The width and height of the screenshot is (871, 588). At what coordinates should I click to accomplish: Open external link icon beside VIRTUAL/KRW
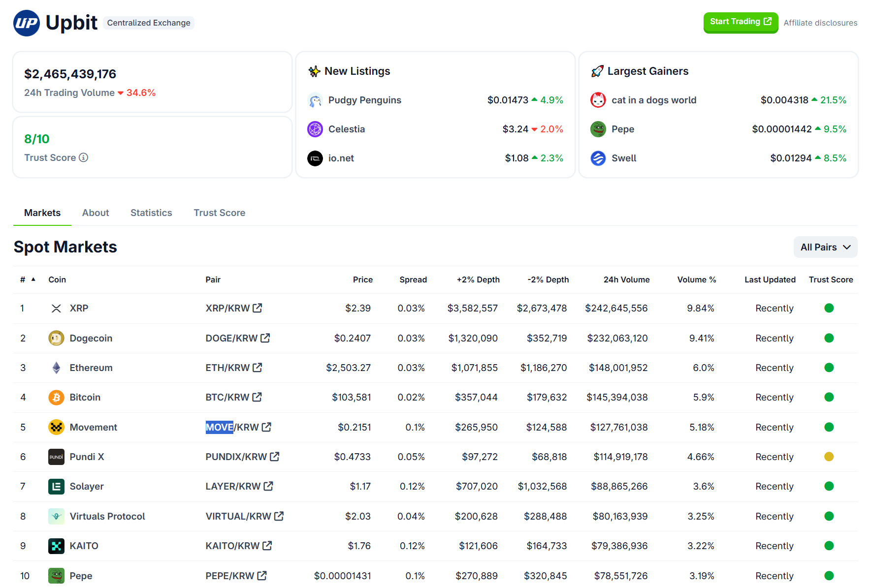(279, 516)
